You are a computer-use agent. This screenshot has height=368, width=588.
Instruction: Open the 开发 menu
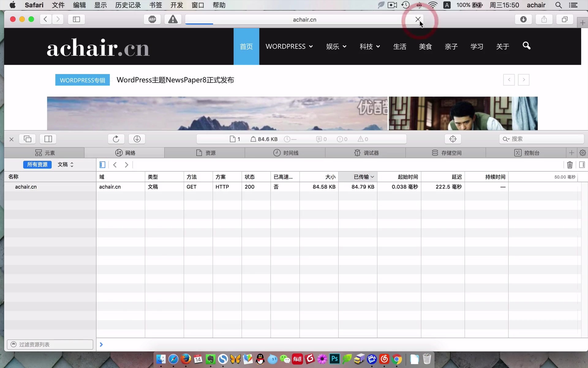(x=177, y=5)
